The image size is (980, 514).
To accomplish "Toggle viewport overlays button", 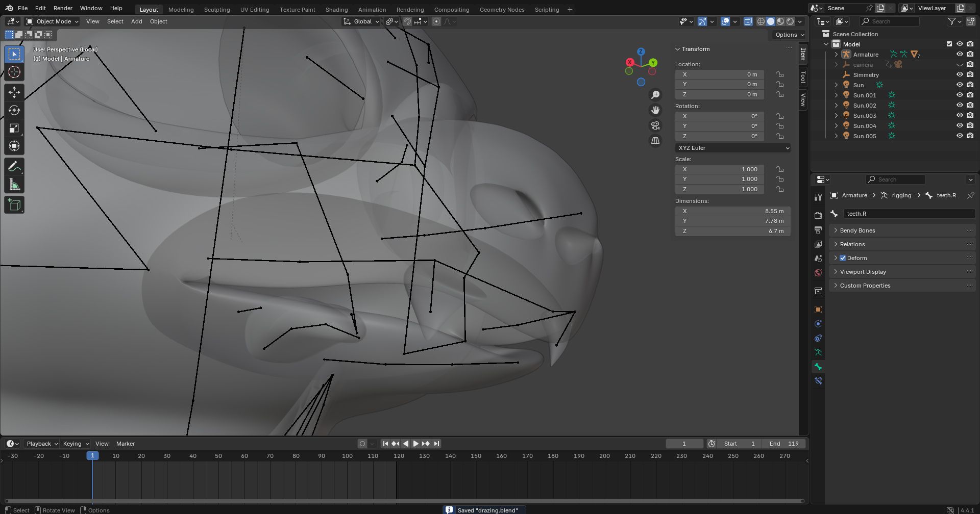I will [x=725, y=21].
